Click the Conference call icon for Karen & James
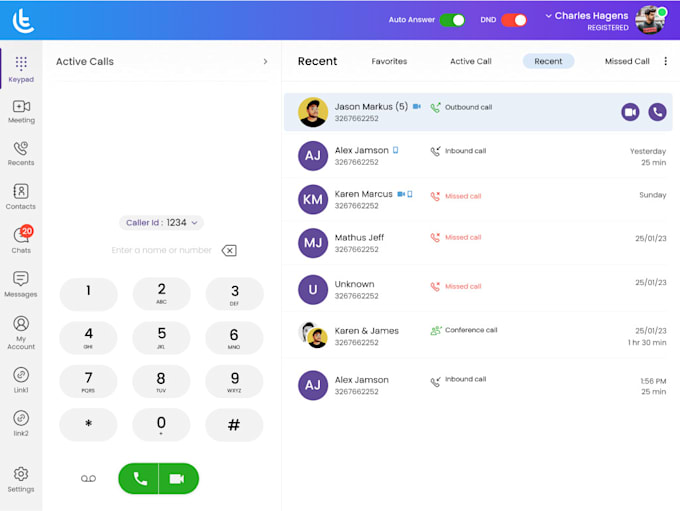Screen dimensions: 680x511 click(435, 331)
